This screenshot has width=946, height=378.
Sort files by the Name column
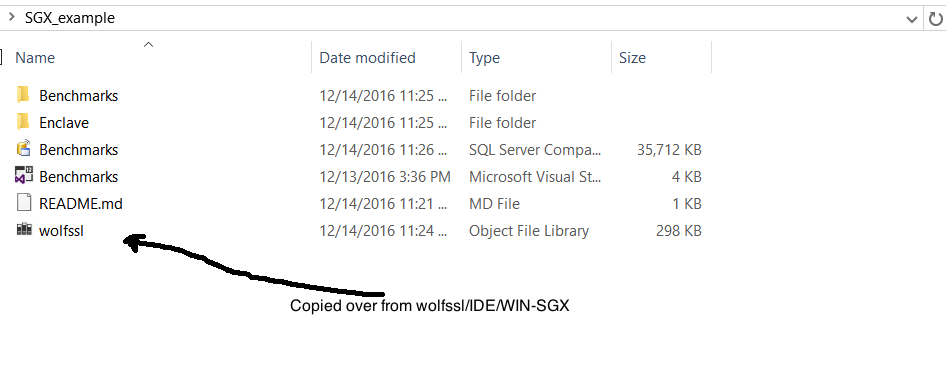point(35,58)
